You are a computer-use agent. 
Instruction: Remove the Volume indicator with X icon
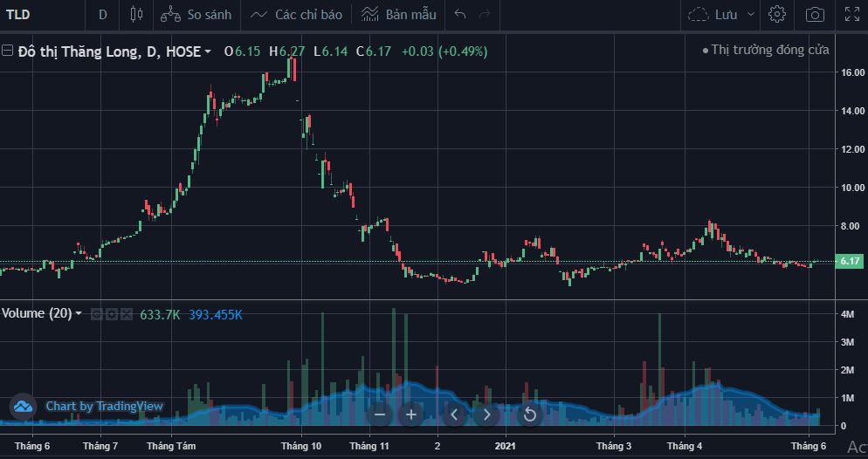127,314
